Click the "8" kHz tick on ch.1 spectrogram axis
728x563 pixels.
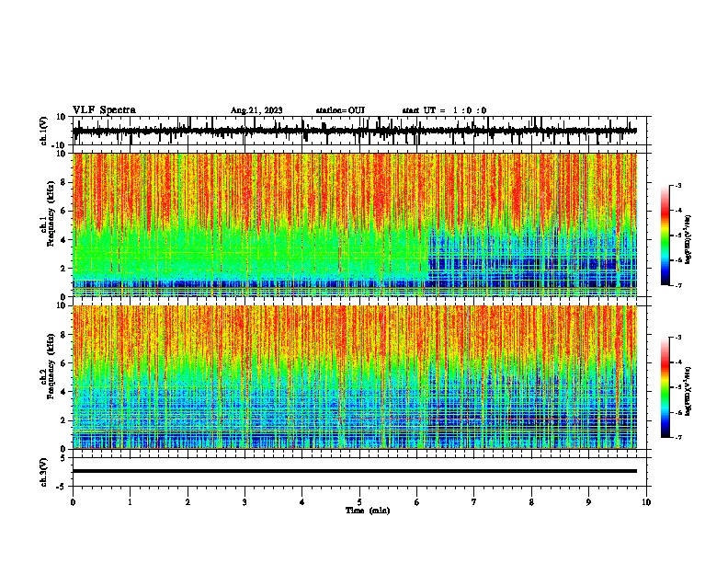pos(63,182)
